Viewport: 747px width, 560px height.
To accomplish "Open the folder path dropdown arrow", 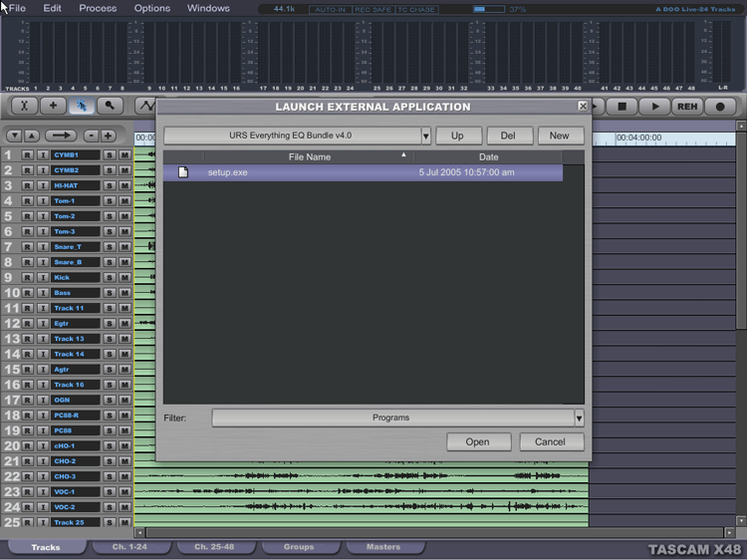I will (x=426, y=136).
